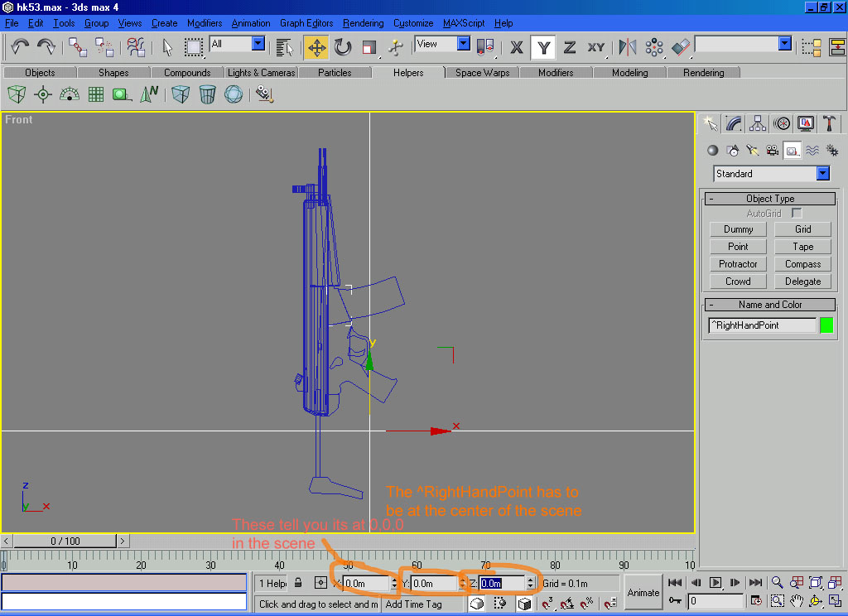Open the Modify command panel tab
Viewport: 848px width, 616px height.
(x=734, y=123)
